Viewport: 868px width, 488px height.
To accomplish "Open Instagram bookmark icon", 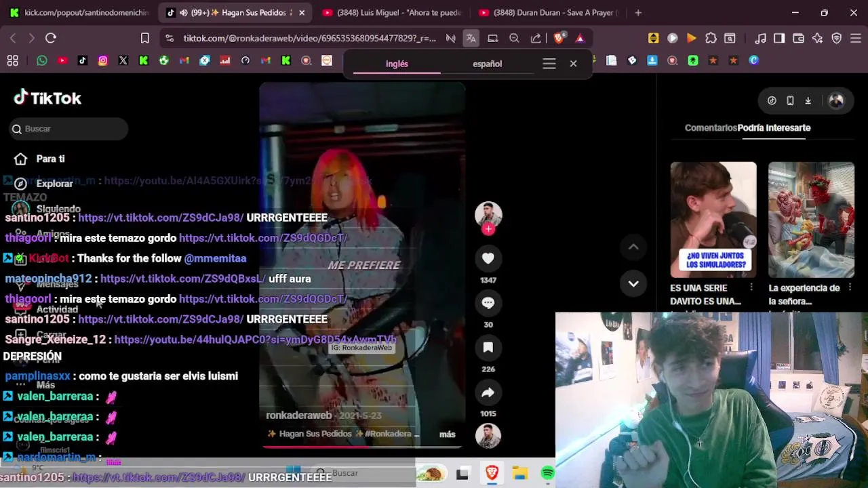I will coord(102,60).
